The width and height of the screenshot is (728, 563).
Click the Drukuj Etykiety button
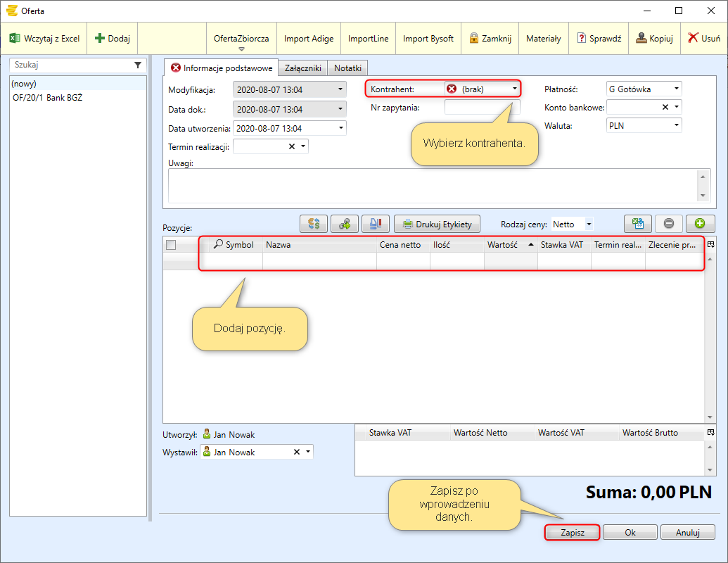coord(438,224)
